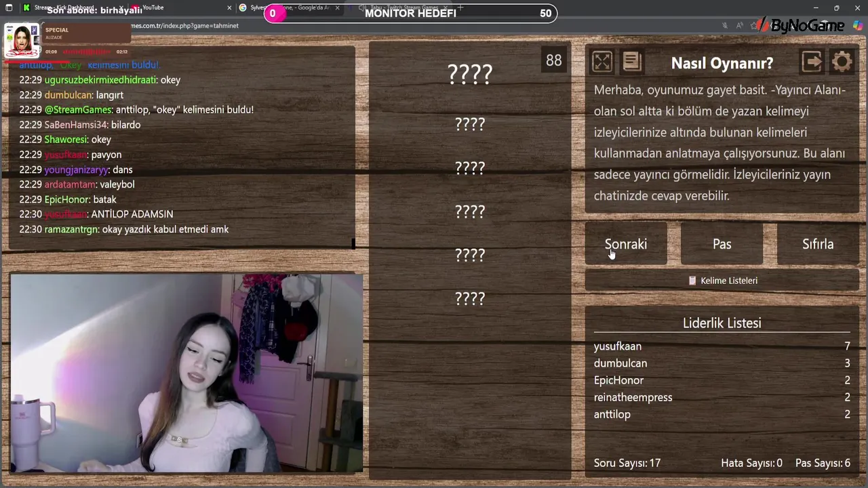Click the browser address bar URL
Image resolution: width=868 pixels, height=488 pixels.
[183, 26]
